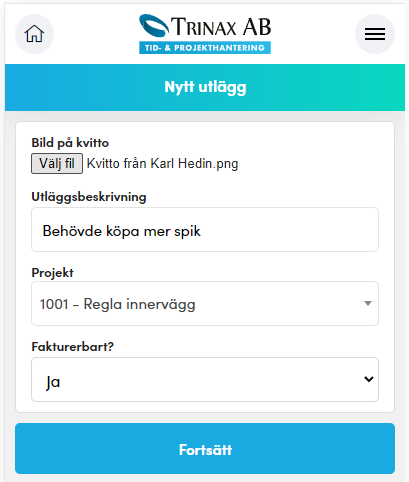Click the Välj fil button
Image resolution: width=409 pixels, height=482 pixels.
[x=57, y=163]
